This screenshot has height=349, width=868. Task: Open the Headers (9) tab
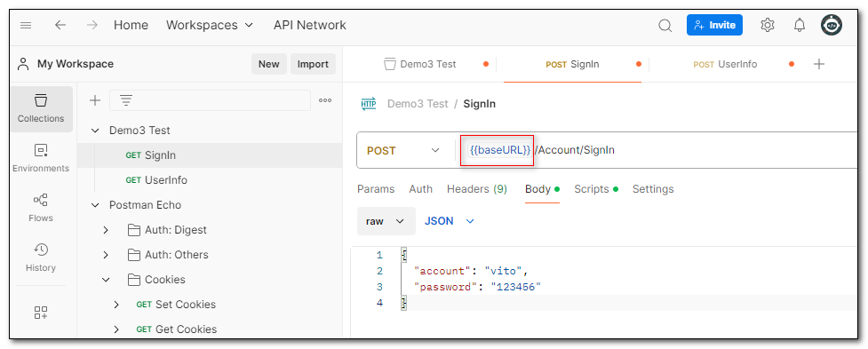coord(477,189)
